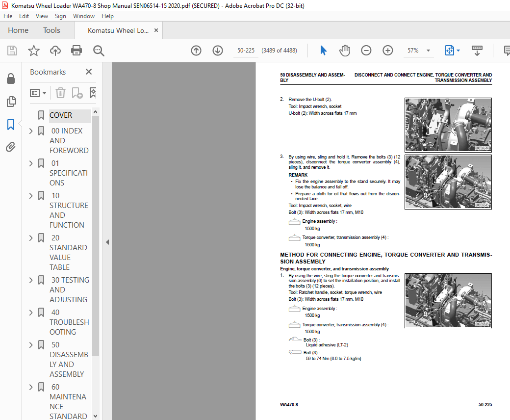Screen dimensions: 510x420
Task: Click the Print icon
Action: pyautogui.click(x=76, y=51)
